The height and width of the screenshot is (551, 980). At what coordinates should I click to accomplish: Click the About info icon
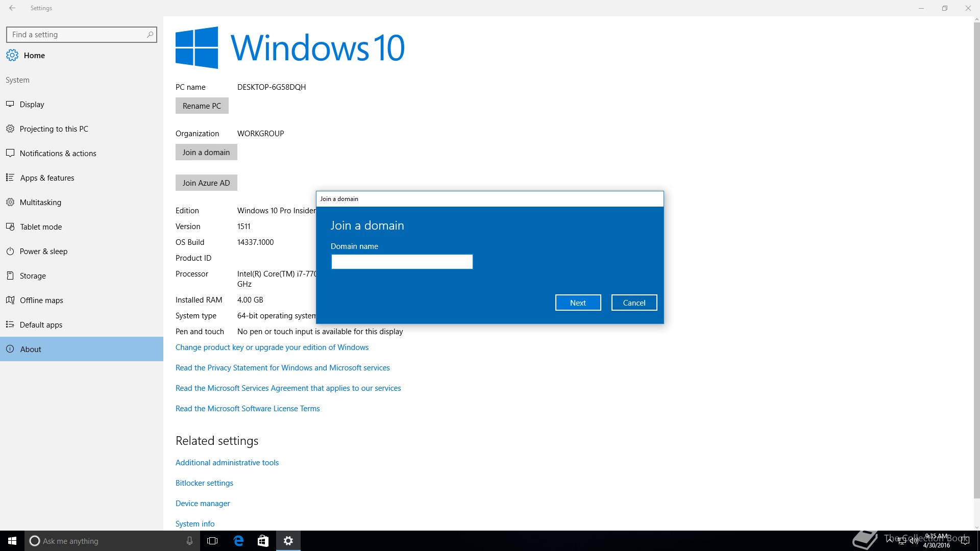tap(10, 349)
